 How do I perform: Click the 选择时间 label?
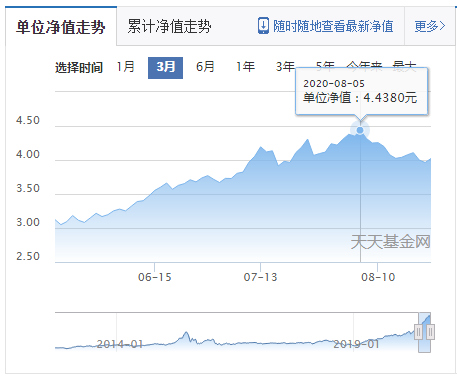point(79,68)
